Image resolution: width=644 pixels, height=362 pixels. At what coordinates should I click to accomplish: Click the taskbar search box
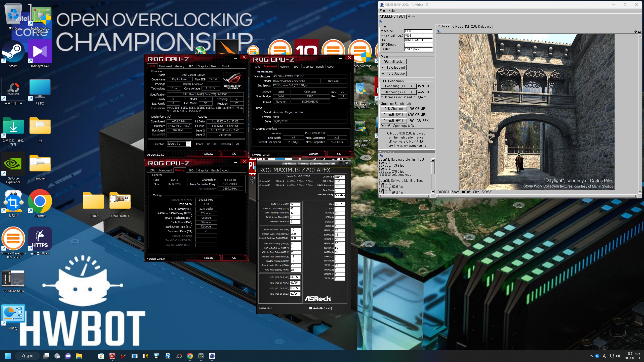click(27, 356)
